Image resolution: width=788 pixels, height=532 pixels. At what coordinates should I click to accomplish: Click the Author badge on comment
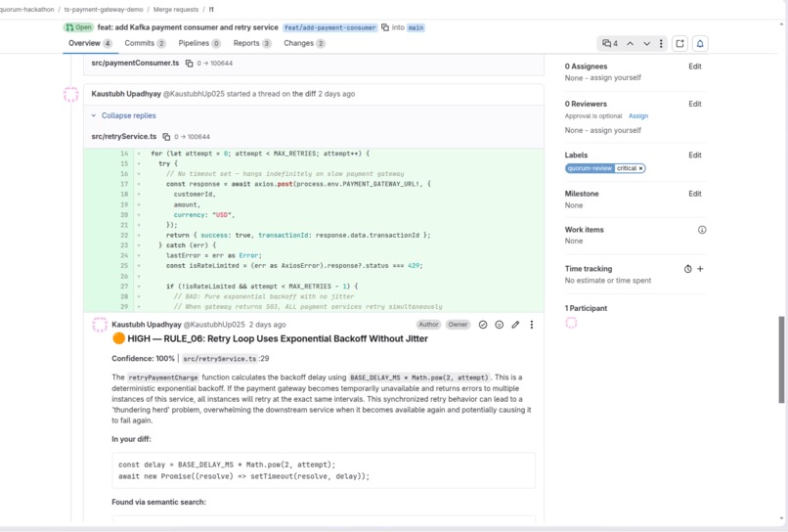point(428,325)
